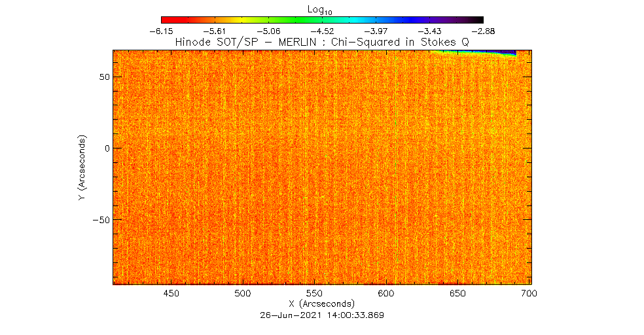Click the -4.52 colorbar tick label
Viewport: 644px width, 335px height.
click(323, 31)
